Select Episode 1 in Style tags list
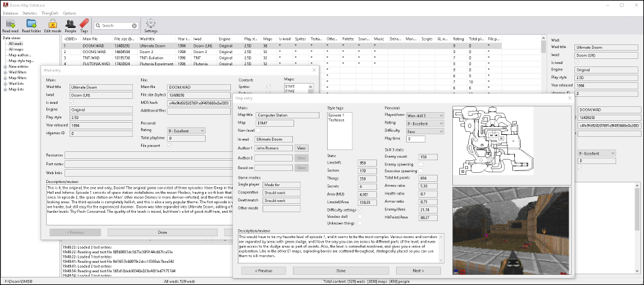 click(337, 115)
